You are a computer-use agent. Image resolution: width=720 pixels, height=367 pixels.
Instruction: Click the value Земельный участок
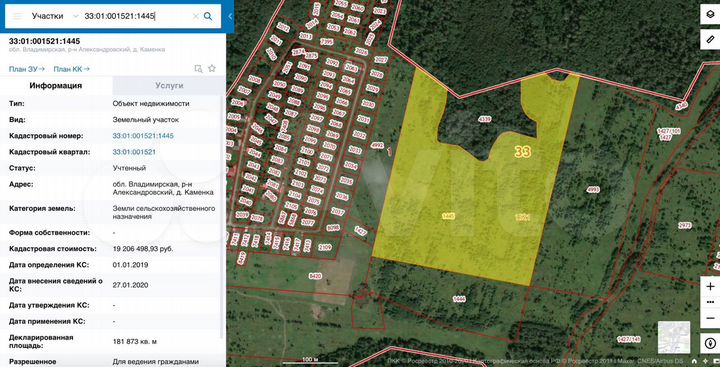pos(146,120)
